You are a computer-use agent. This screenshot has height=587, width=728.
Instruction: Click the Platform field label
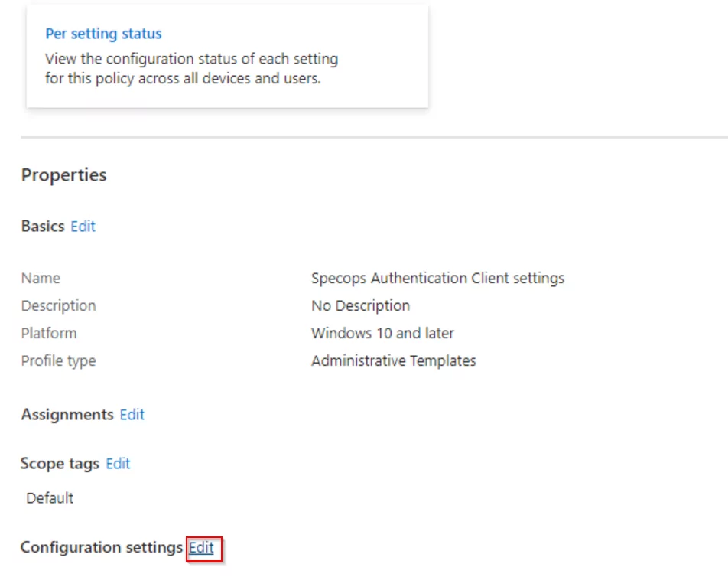[49, 333]
